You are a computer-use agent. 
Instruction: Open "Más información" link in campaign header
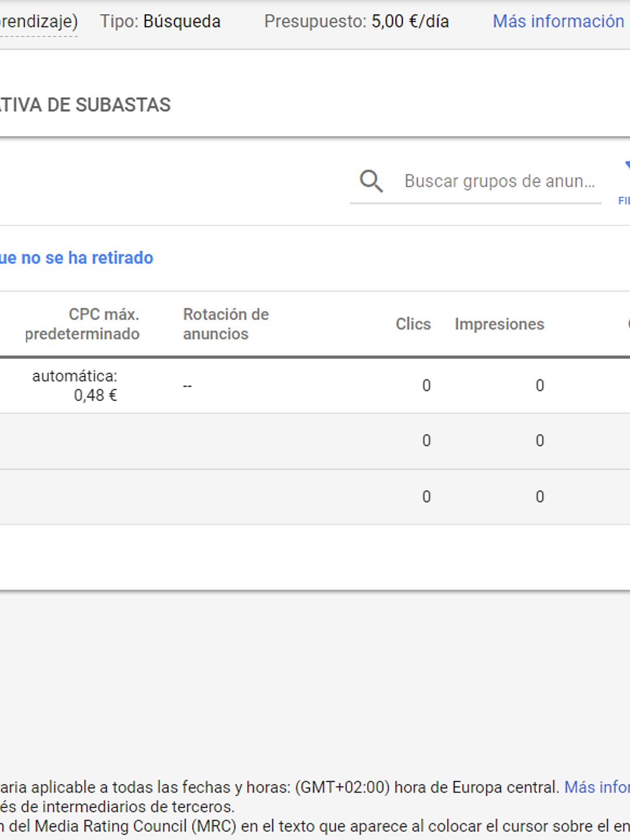[x=558, y=22]
